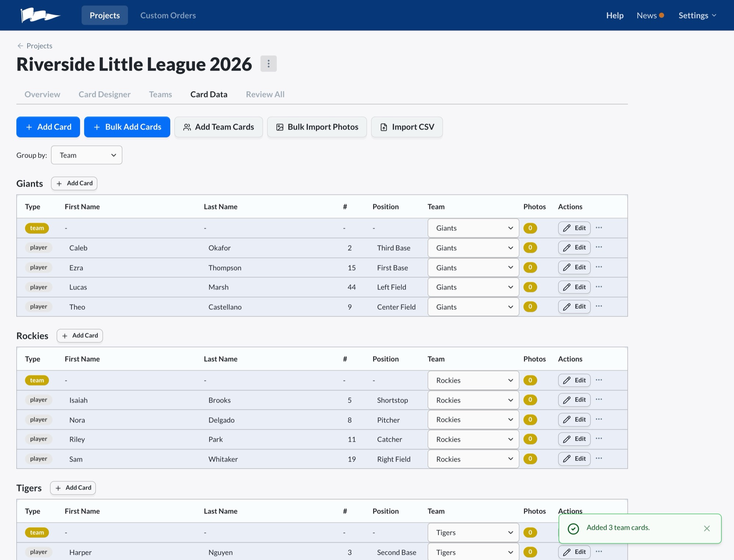
Task: Go back to Projects via arrow link
Action: pyautogui.click(x=34, y=46)
